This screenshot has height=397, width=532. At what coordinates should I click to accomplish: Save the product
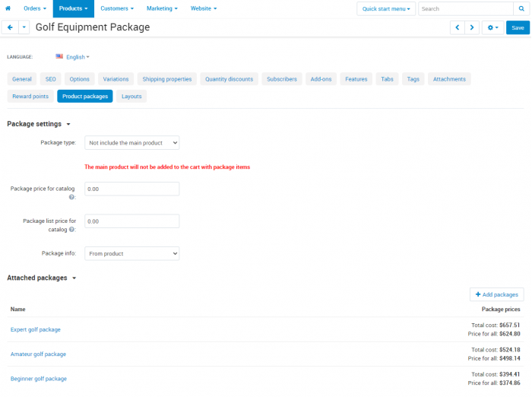[x=518, y=27]
